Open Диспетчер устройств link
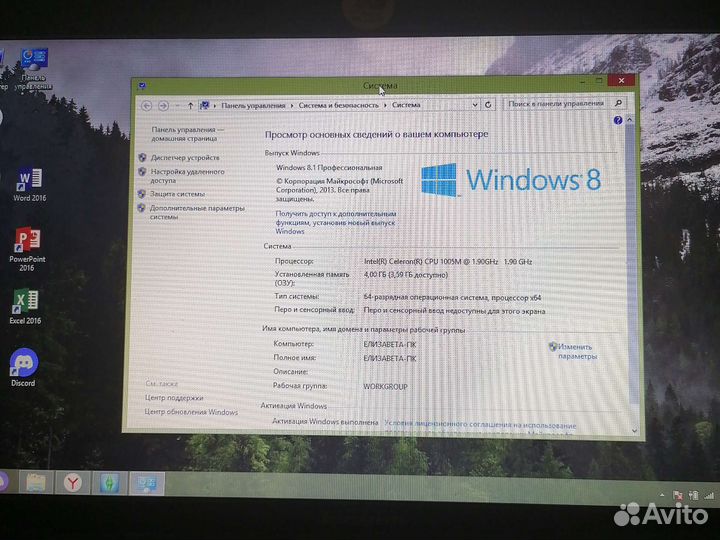Image resolution: width=720 pixels, height=540 pixels. [x=185, y=158]
